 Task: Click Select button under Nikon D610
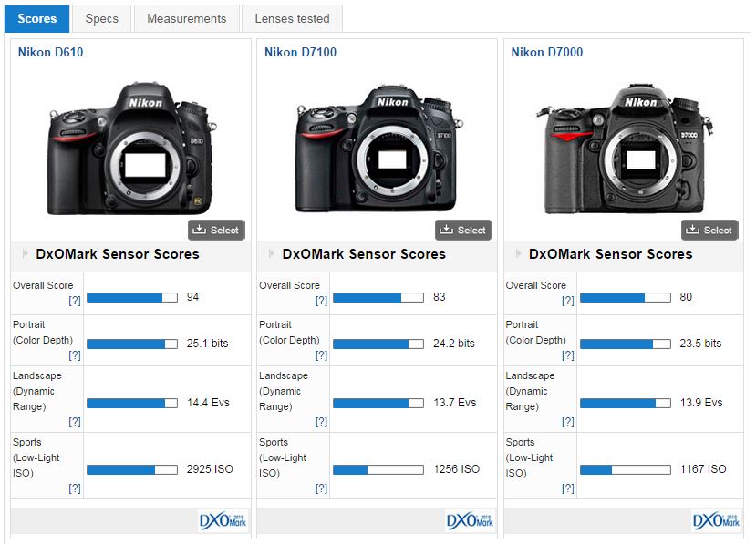(216, 230)
